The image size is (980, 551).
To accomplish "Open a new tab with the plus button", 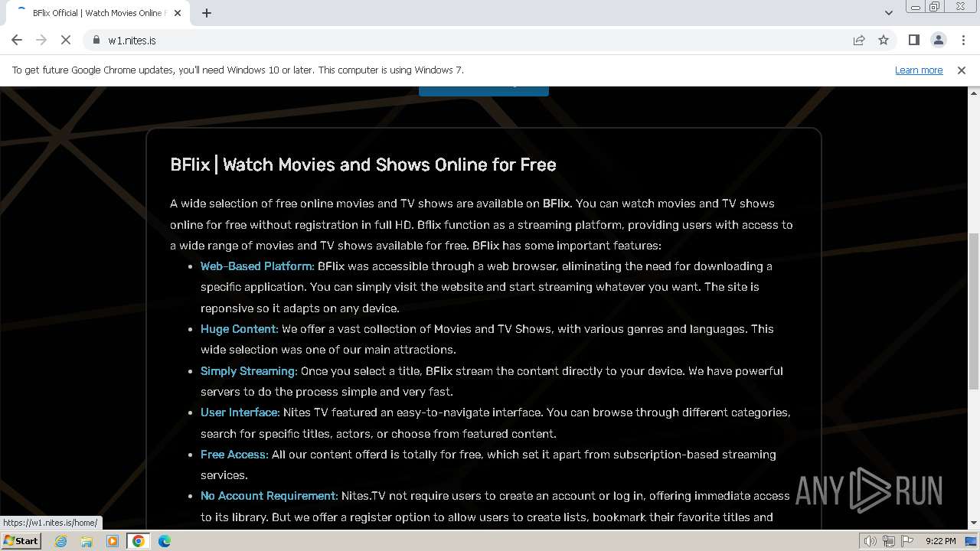I will point(207,13).
